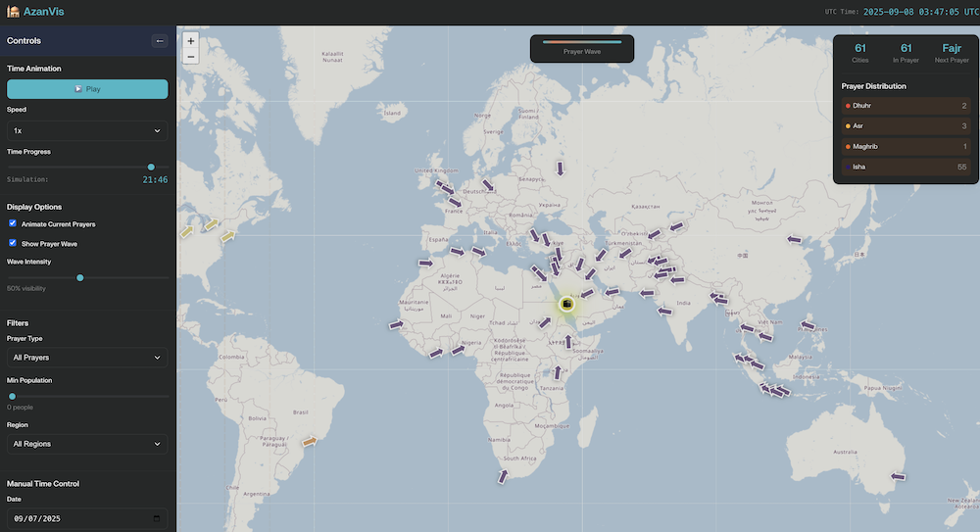Click the Min Population slider handle
980x532 pixels.
[12, 396]
